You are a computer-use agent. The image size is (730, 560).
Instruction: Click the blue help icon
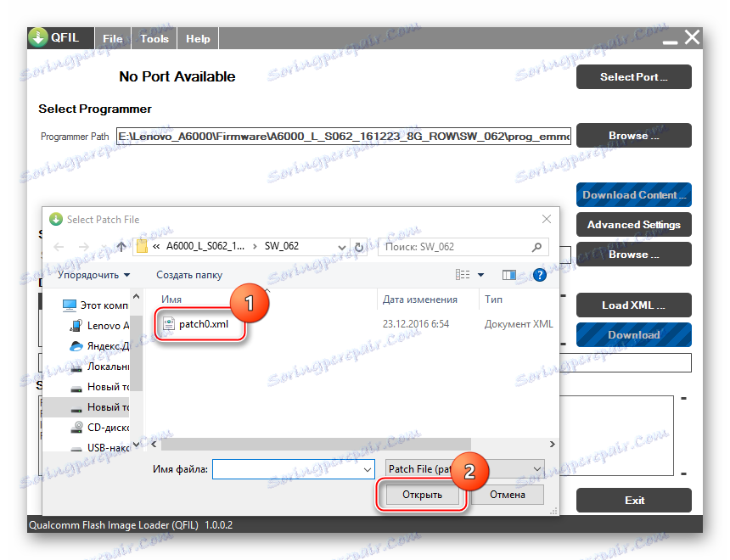[540, 275]
